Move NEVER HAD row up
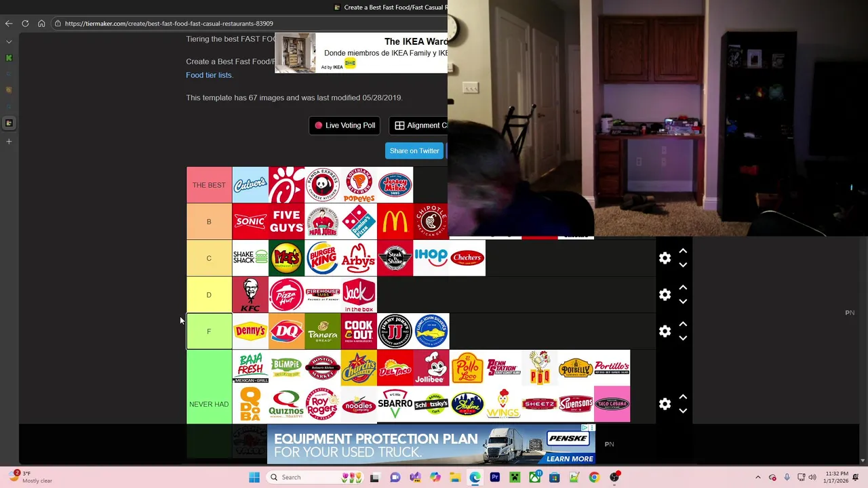Viewport: 868px width, 488px height. pyautogui.click(x=683, y=397)
